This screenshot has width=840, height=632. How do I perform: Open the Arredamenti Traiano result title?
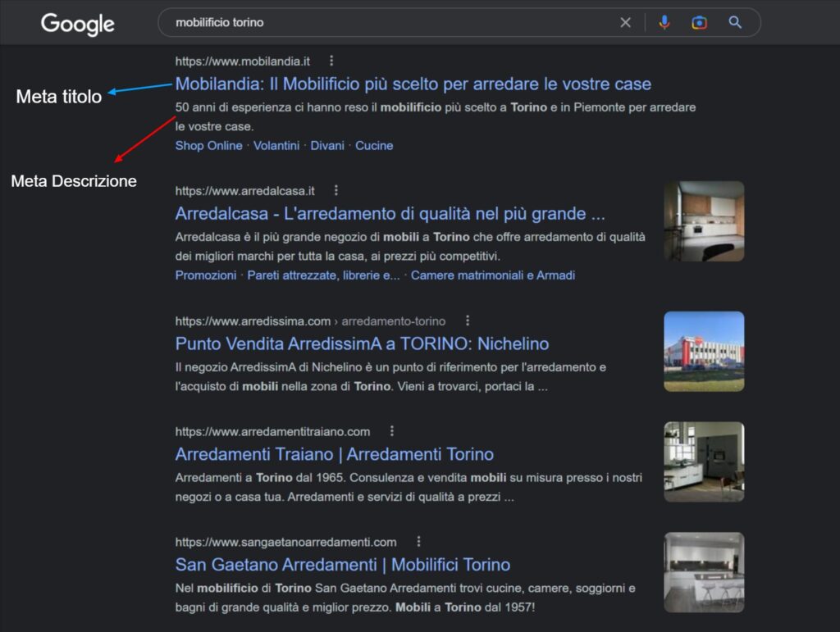pos(335,454)
